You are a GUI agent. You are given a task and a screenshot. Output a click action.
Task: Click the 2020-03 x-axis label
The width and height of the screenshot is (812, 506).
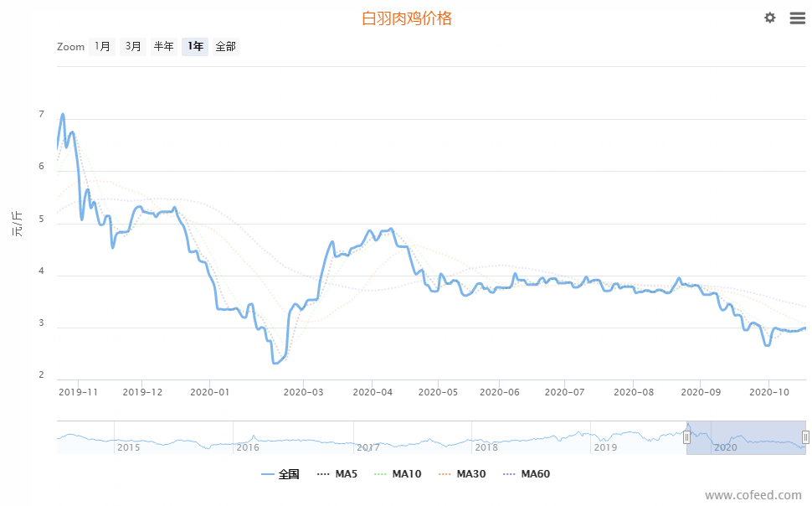click(x=304, y=392)
